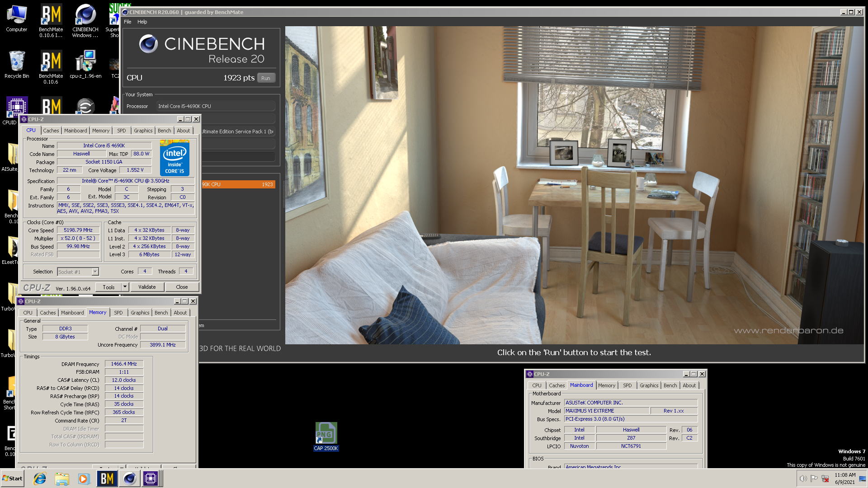
Task: Open Internet Explorer from taskbar
Action: pyautogui.click(x=40, y=479)
